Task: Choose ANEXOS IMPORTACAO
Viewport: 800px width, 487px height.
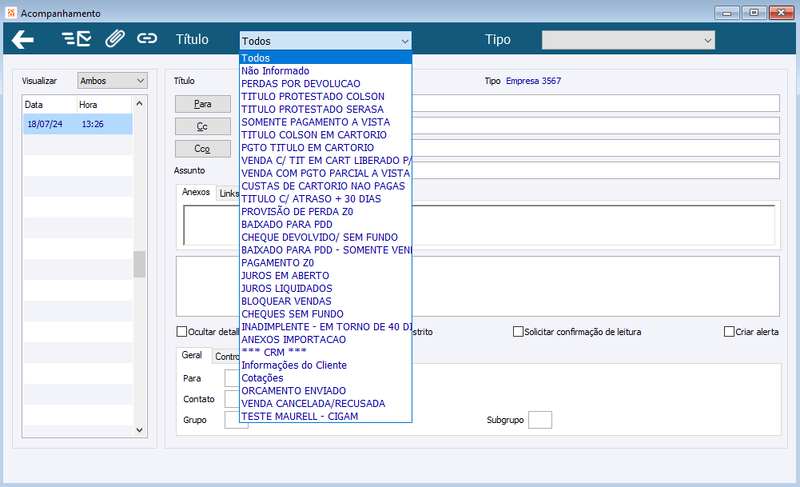Action: [x=326, y=339]
